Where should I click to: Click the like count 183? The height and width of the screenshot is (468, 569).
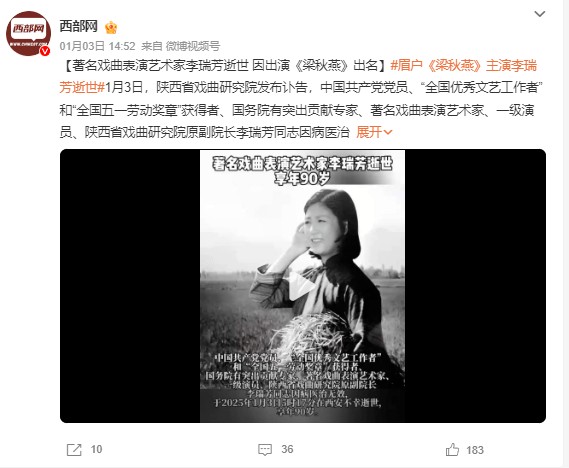[x=475, y=450]
